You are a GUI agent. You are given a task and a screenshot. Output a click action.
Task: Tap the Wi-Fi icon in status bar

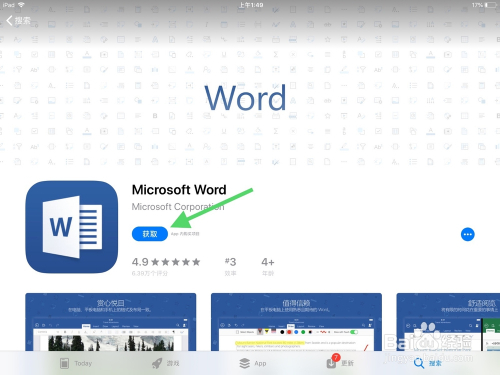tap(21, 5)
